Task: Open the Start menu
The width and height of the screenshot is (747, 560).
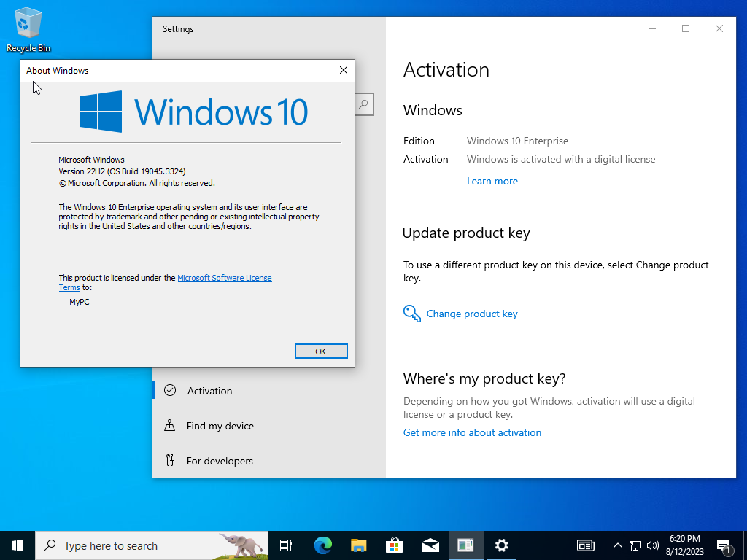Action: [x=15, y=545]
